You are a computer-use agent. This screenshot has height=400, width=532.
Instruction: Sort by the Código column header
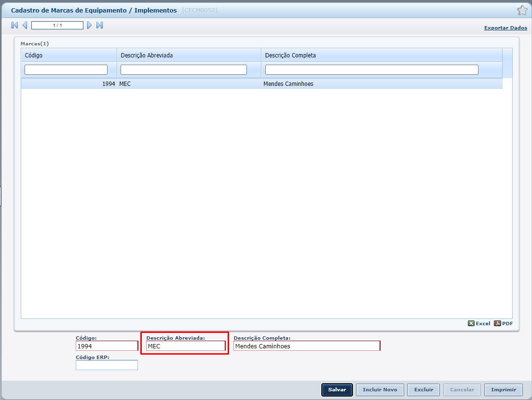69,55
